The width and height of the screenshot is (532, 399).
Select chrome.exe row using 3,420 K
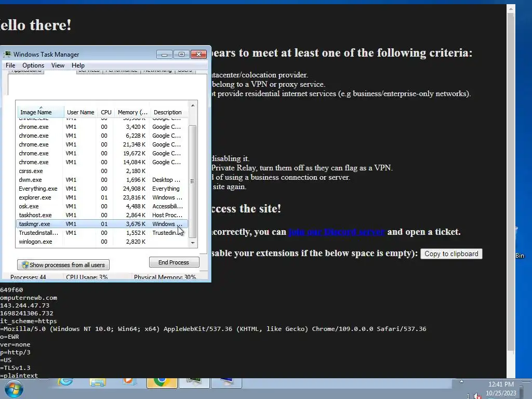click(102, 127)
